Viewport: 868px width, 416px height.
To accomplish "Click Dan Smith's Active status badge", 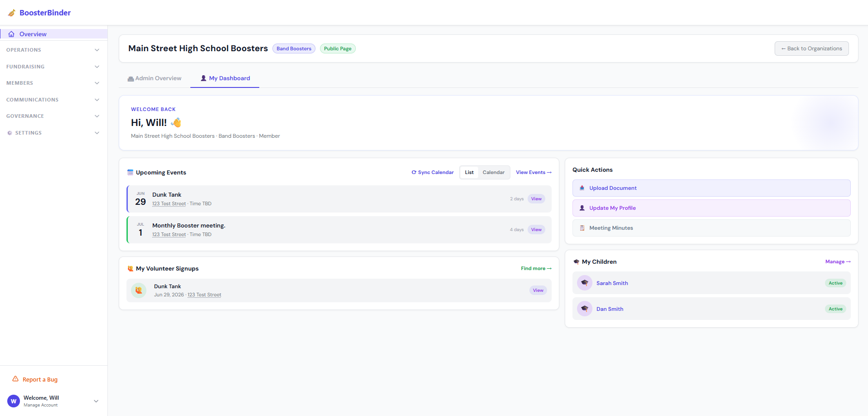I will point(835,309).
